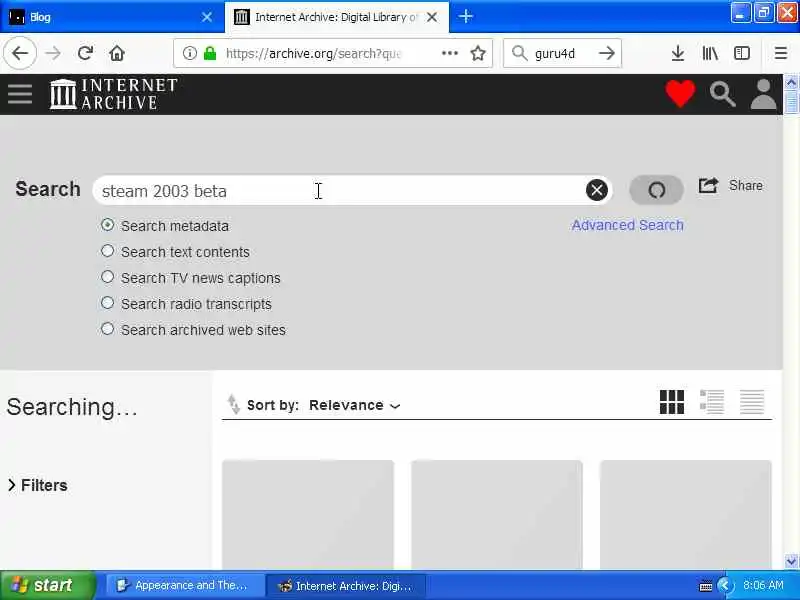The image size is (800, 600).
Task: Open Appearance and Themes taskbar window
Action: click(x=185, y=585)
